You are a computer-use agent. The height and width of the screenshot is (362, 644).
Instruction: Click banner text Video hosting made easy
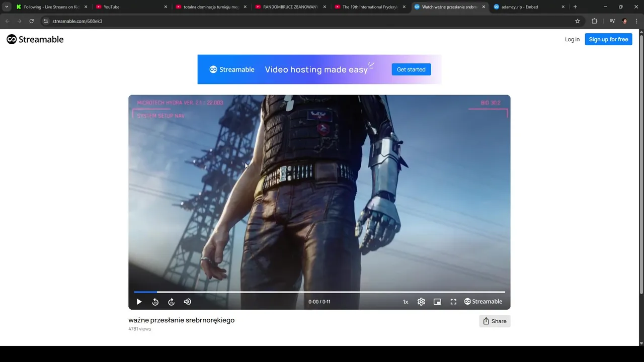pos(316,70)
